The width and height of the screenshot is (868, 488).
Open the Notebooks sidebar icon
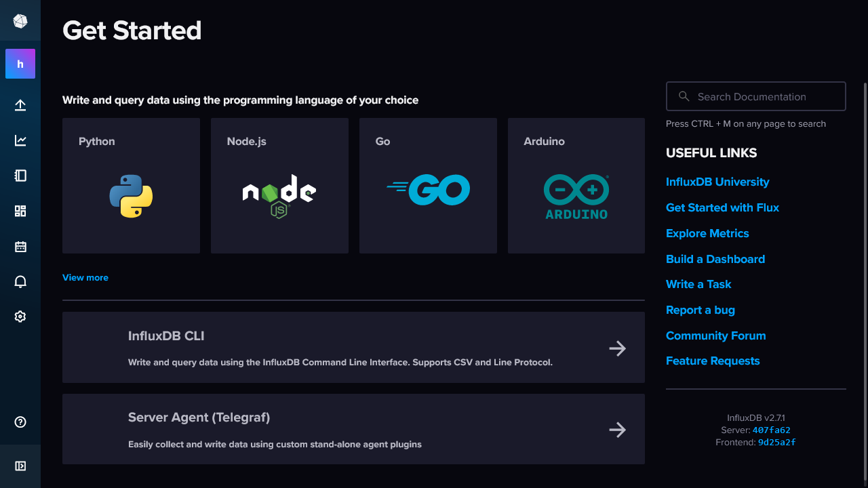pos(20,176)
